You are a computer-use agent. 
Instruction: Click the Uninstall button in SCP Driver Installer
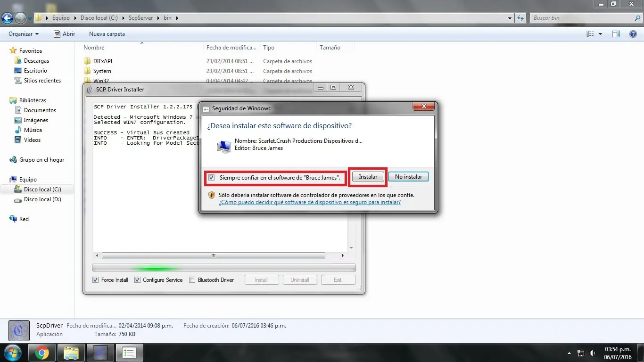(x=300, y=280)
